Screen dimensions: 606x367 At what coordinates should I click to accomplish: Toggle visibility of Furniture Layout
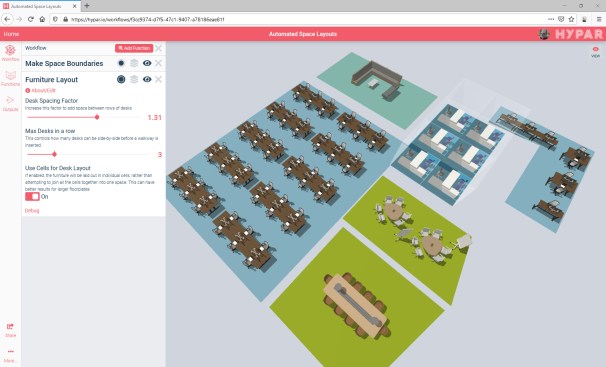pyautogui.click(x=147, y=79)
